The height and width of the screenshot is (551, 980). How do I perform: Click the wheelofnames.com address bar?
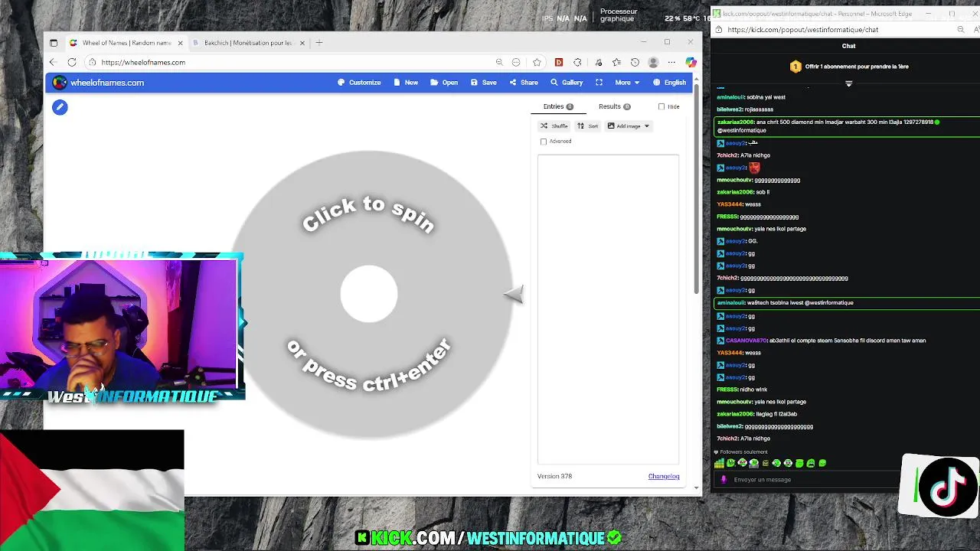[291, 62]
